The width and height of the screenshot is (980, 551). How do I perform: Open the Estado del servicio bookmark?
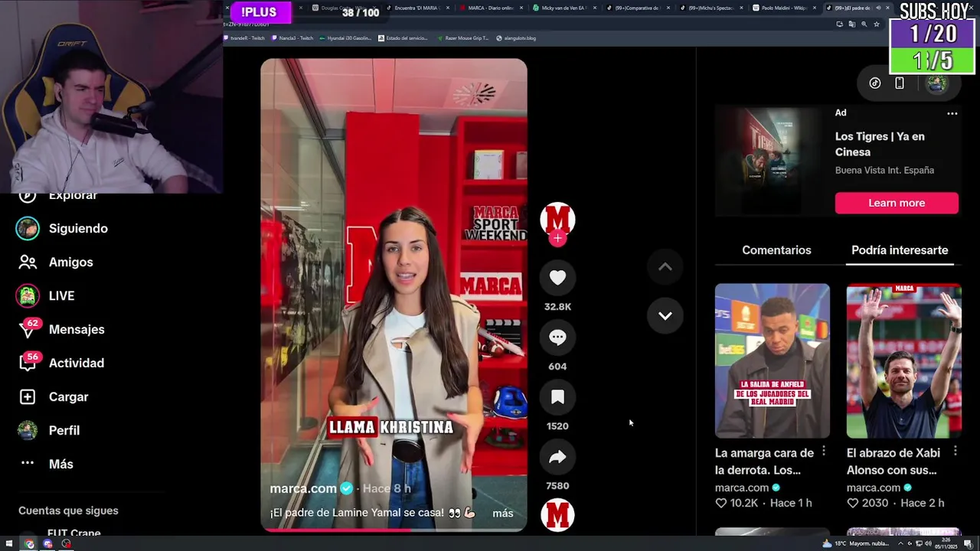[x=403, y=38]
